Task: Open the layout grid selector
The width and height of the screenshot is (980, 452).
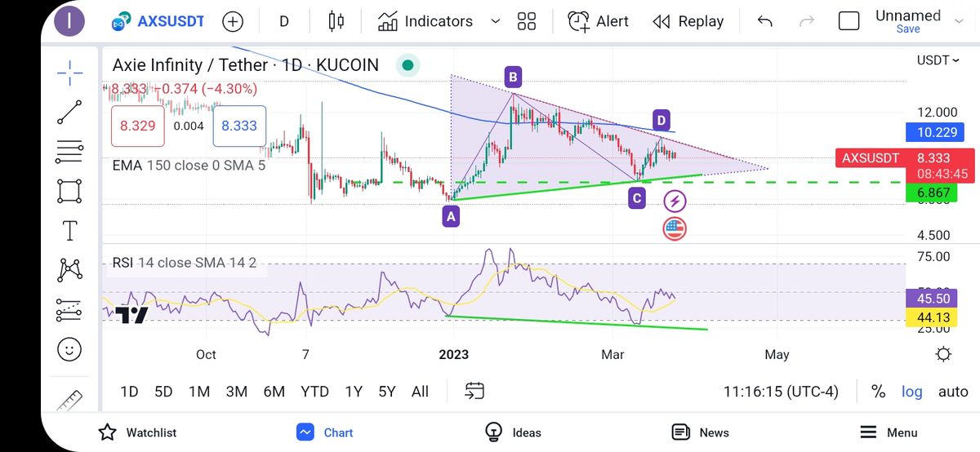Action: [527, 21]
